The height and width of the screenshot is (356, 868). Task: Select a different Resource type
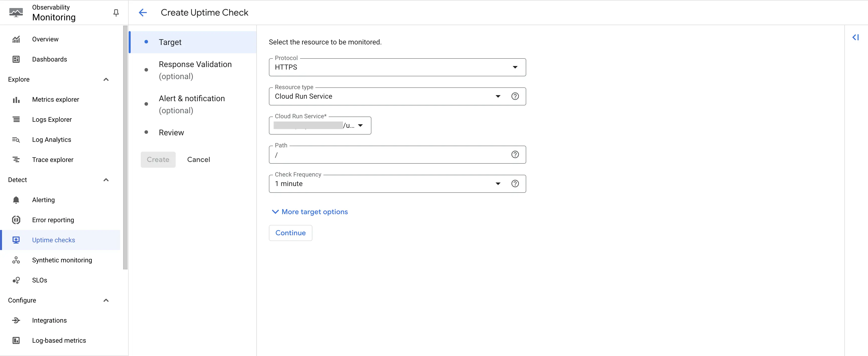pos(386,96)
